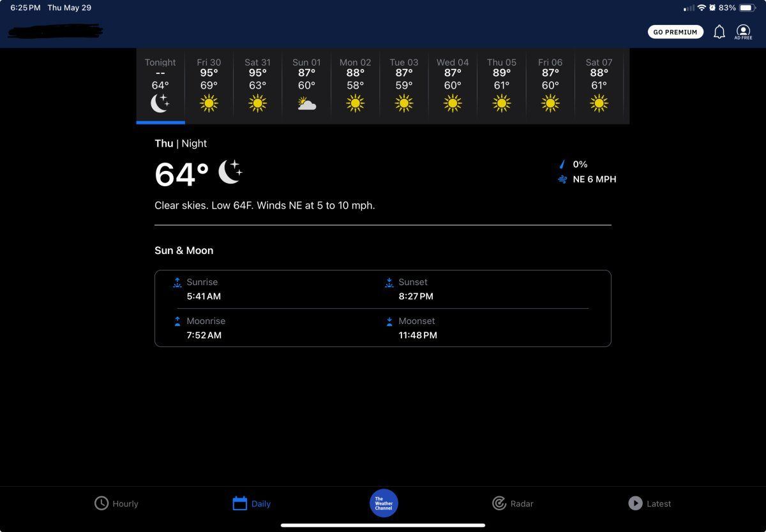Tap the Go Premium button
Screen dimensions: 766x532
click(675, 32)
